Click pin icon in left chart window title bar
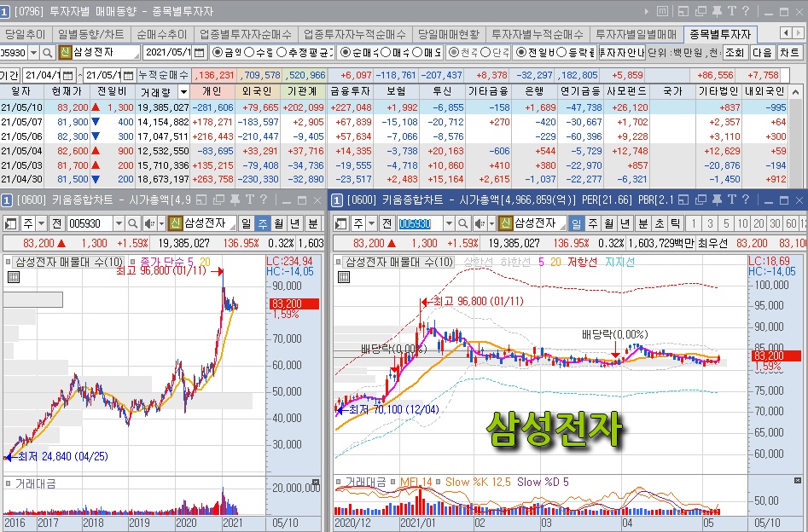Viewport: 808px width, 532px height. point(235,199)
